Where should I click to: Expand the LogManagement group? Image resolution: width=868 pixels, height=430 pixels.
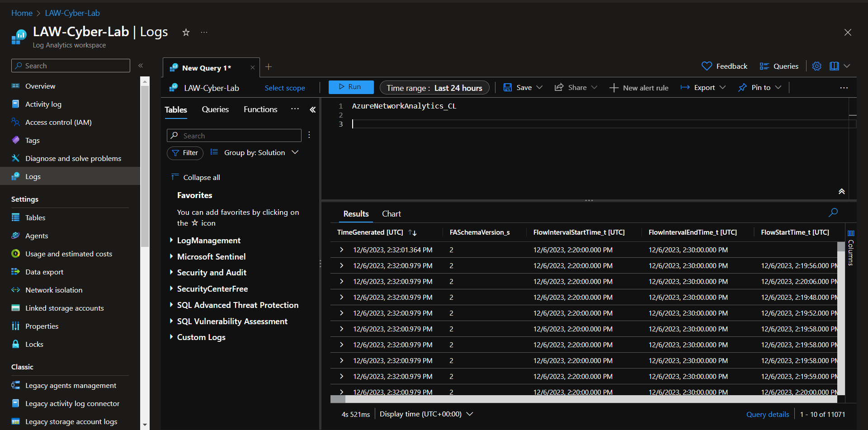pyautogui.click(x=171, y=240)
